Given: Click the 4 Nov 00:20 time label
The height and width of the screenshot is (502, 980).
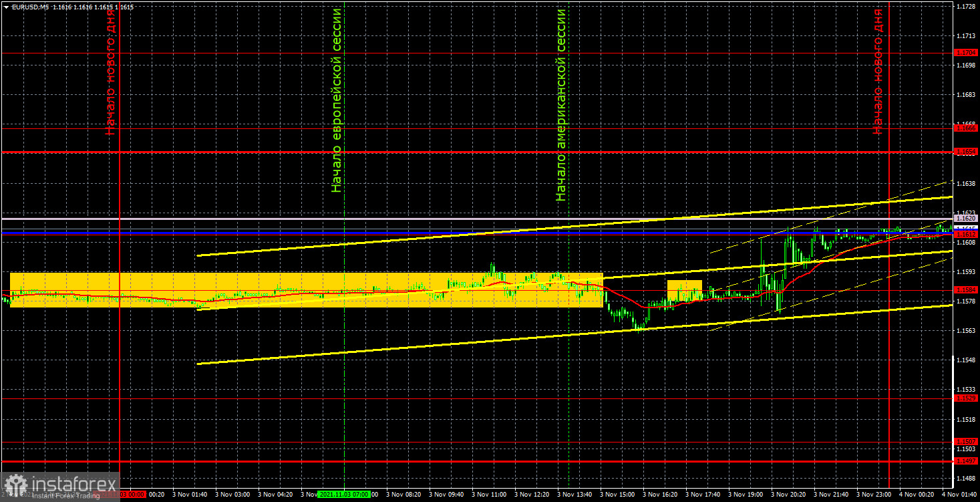Looking at the screenshot, I should pos(917,495).
